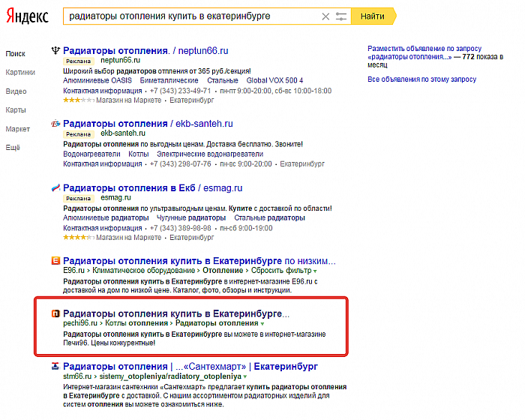Click the pechi96.ru favicon
The height and width of the screenshot is (420, 525).
(x=55, y=313)
